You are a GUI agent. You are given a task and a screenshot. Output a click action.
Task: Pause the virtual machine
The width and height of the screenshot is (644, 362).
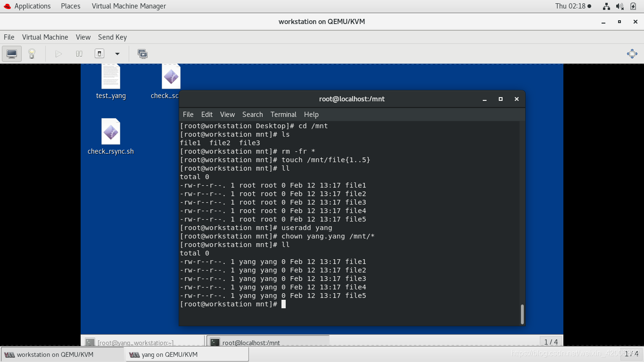pos(79,54)
